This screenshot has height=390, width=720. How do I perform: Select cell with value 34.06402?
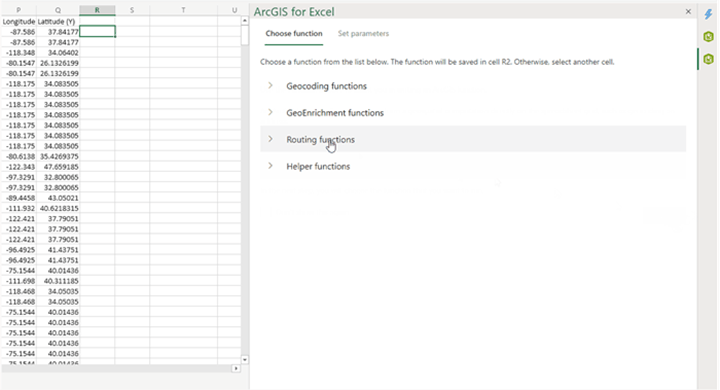point(58,53)
